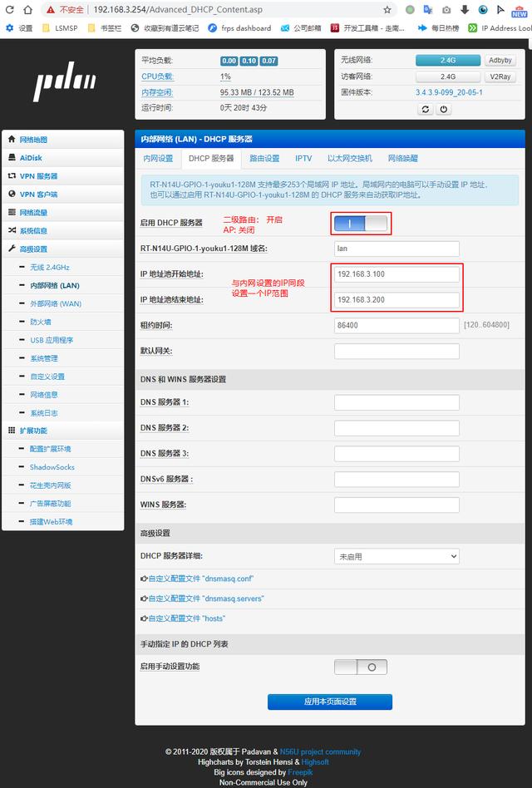Open the IP Address Lookup bookmark
Viewport: 532px width, 788px height.
500,28
